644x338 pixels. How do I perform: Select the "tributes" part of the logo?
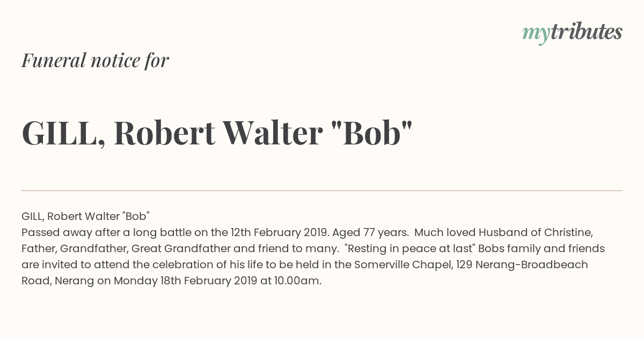[586, 32]
